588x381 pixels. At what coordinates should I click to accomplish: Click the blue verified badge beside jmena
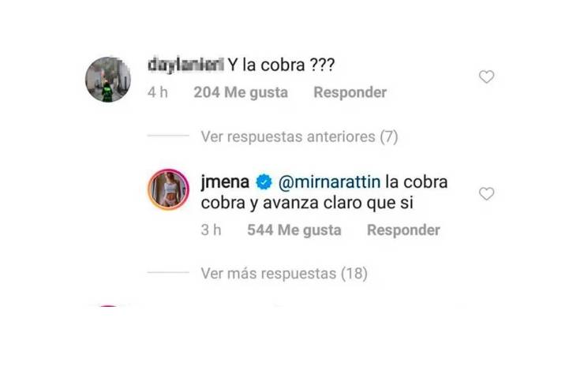pos(264,182)
